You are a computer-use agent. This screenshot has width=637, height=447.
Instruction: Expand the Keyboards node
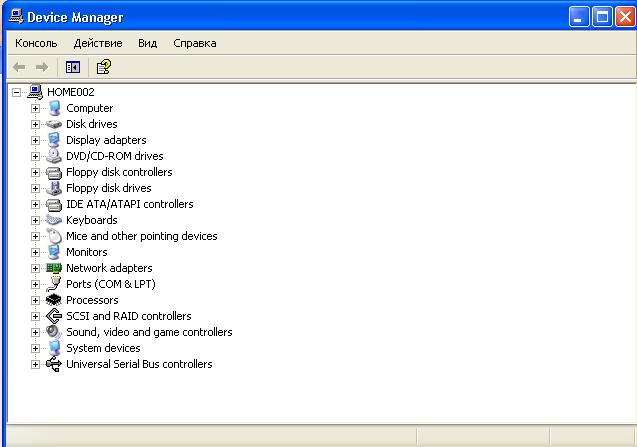point(35,220)
